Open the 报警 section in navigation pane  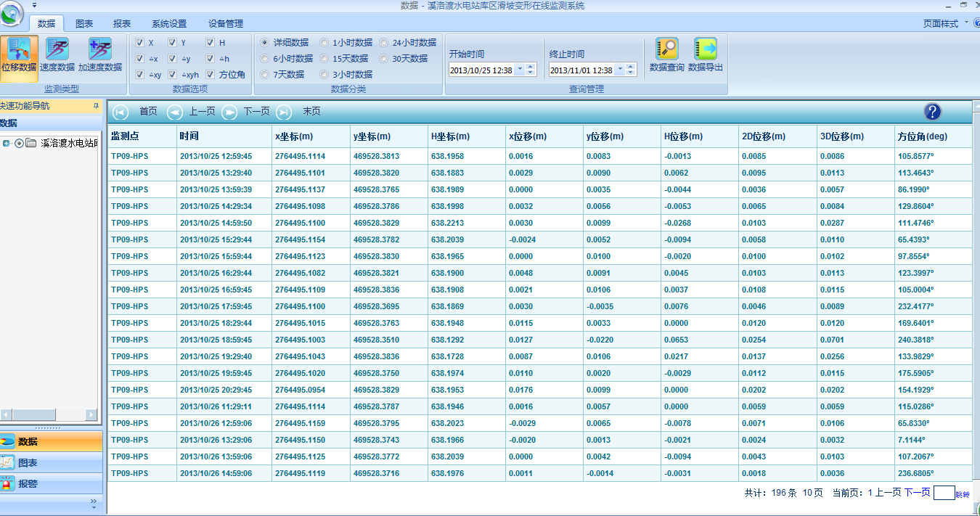pos(52,483)
